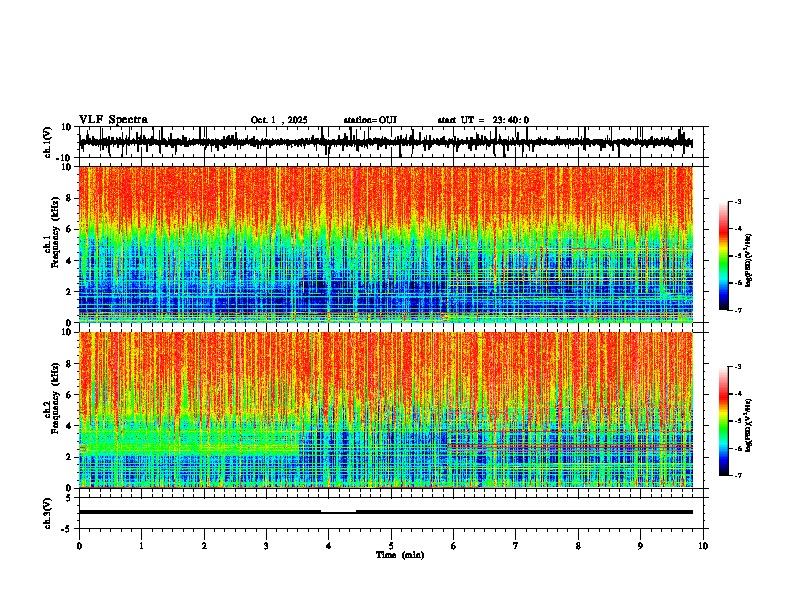Click the "-3" label on ch.2 colorbar
792x612 pixels.
[x=738, y=367]
